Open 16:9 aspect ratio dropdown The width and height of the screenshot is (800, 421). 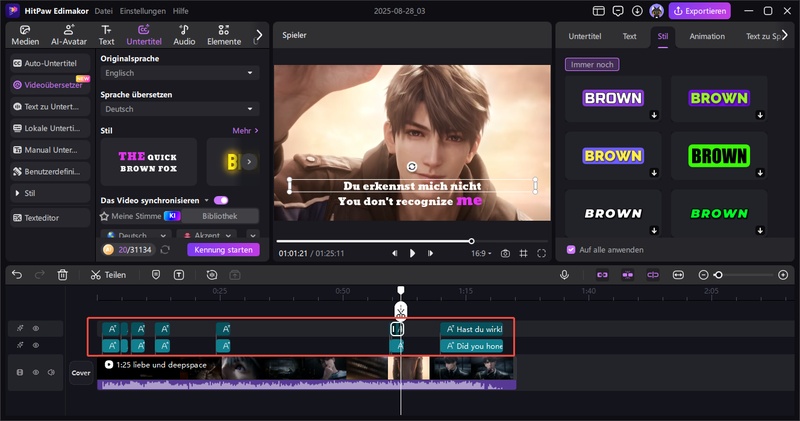[x=481, y=253]
